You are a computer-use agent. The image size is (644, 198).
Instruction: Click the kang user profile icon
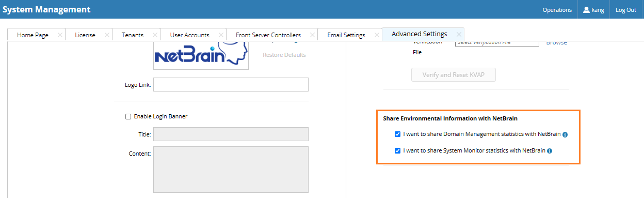(x=586, y=10)
